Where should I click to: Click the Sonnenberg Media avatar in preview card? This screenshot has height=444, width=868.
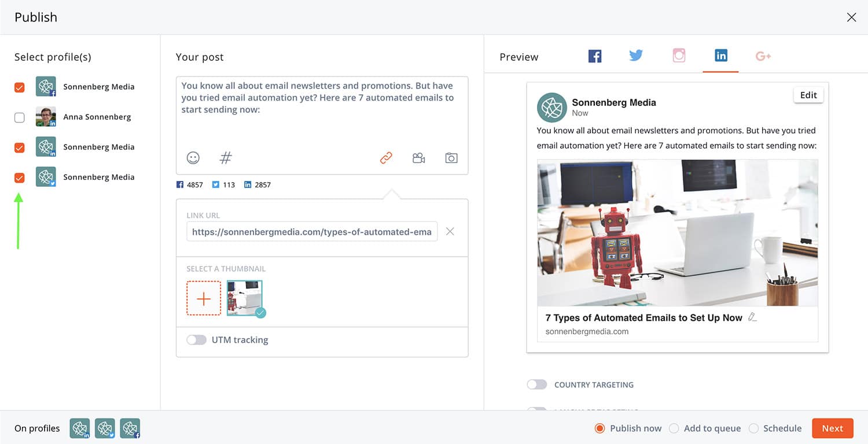pos(551,108)
